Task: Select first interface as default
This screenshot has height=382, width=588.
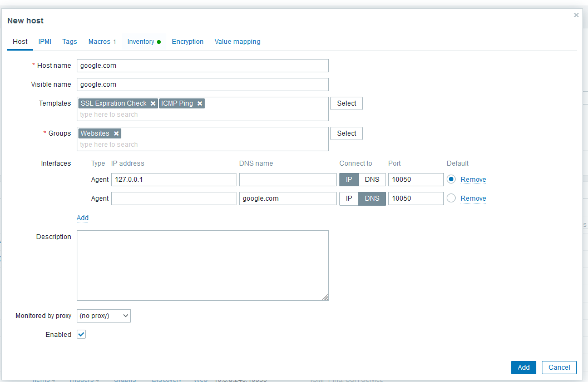Action: point(451,179)
